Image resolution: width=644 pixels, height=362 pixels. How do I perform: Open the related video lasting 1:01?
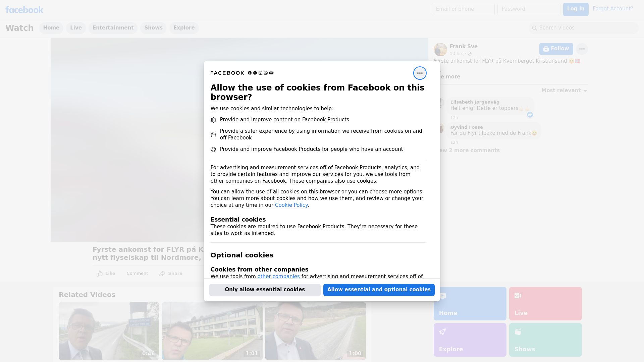212,331
